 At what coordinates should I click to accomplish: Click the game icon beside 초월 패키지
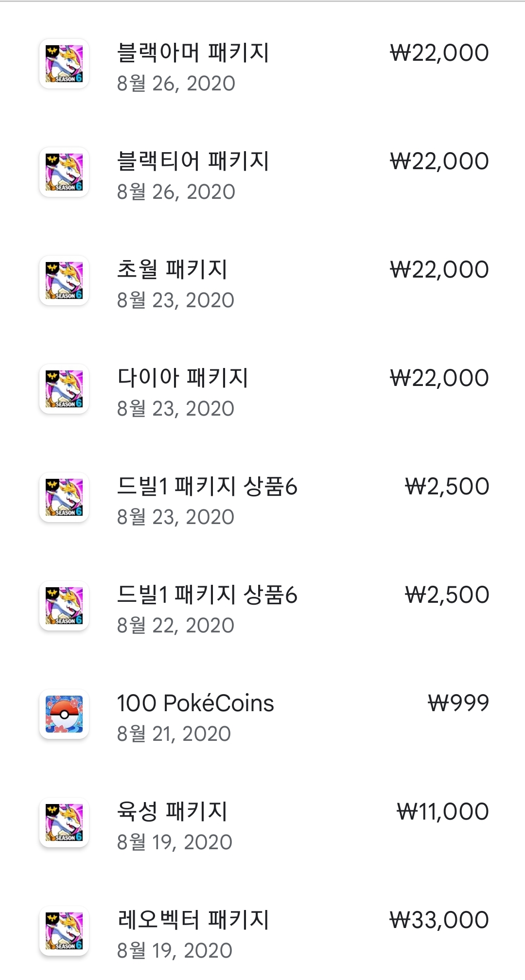point(64,280)
